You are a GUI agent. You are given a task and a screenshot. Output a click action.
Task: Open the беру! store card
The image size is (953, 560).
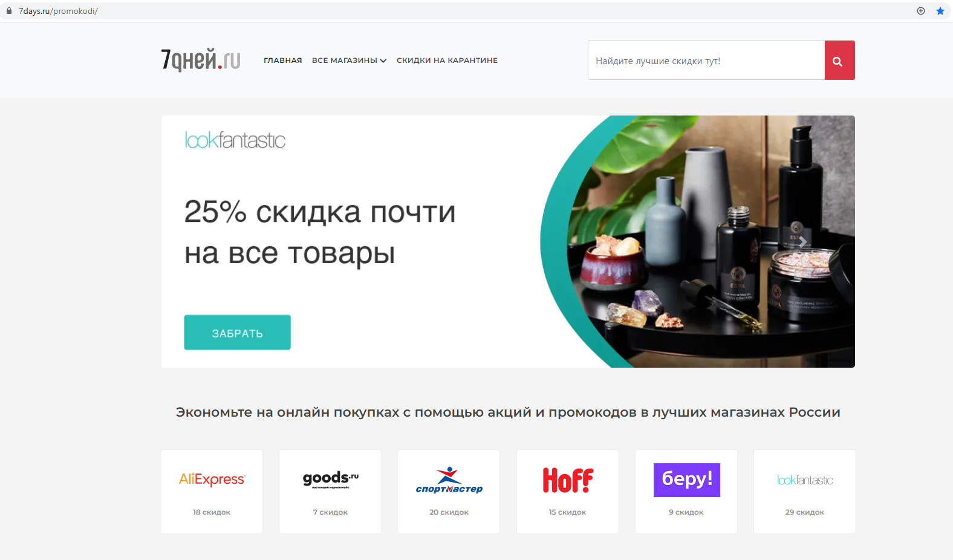click(686, 492)
